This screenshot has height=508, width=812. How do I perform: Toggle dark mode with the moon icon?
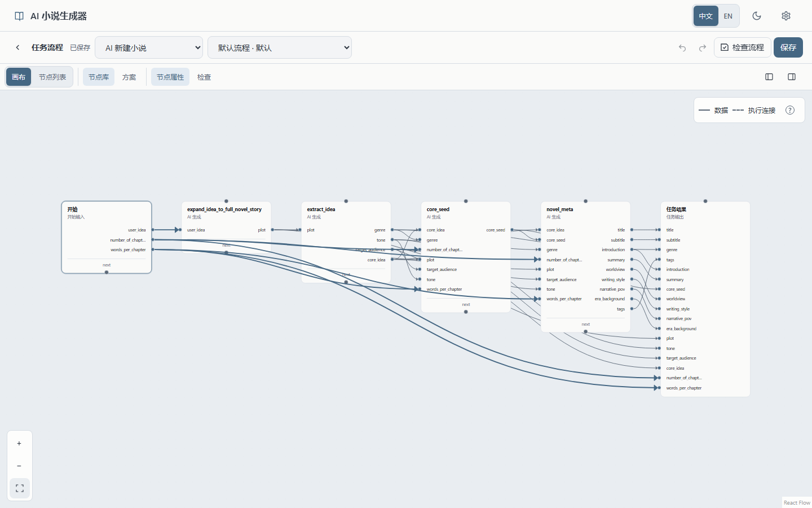click(757, 16)
